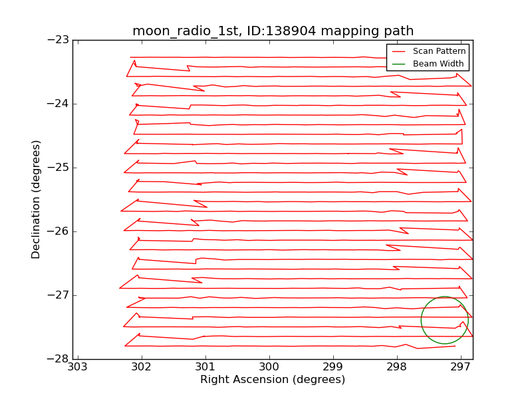Viewport: 532px width, 399px height.
Task: Click the green line sample in legend
Action: 398,63
